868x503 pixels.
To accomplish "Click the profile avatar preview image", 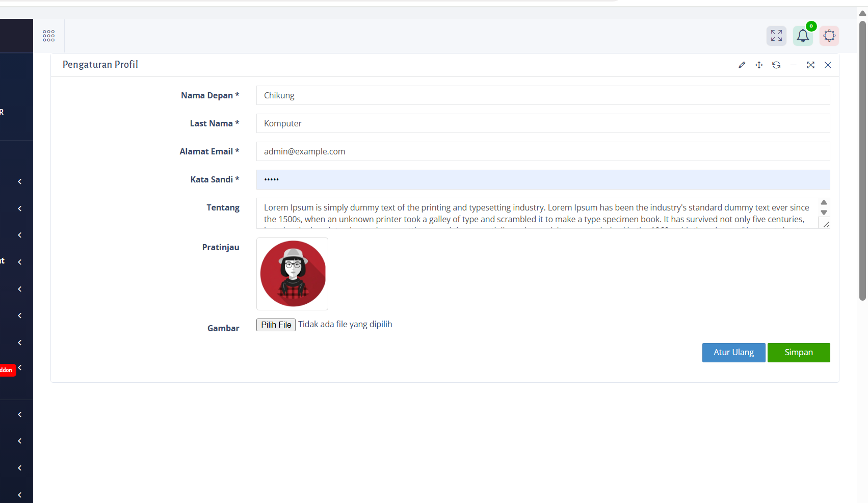I will (293, 274).
